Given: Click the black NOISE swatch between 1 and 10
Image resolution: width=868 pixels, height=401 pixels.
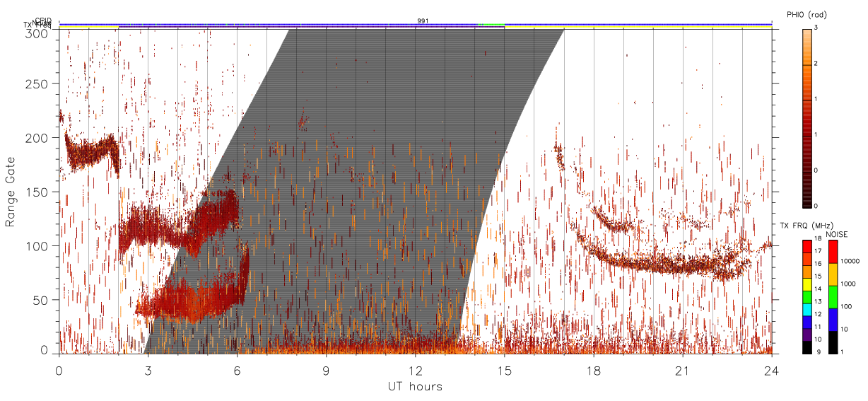Looking at the screenshot, I should (833, 342).
